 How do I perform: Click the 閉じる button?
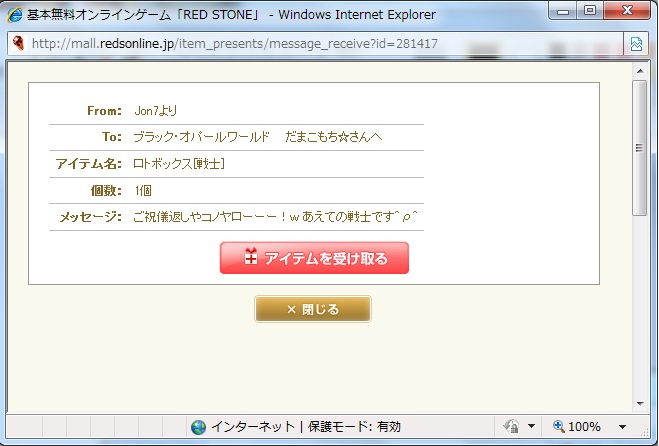(313, 309)
